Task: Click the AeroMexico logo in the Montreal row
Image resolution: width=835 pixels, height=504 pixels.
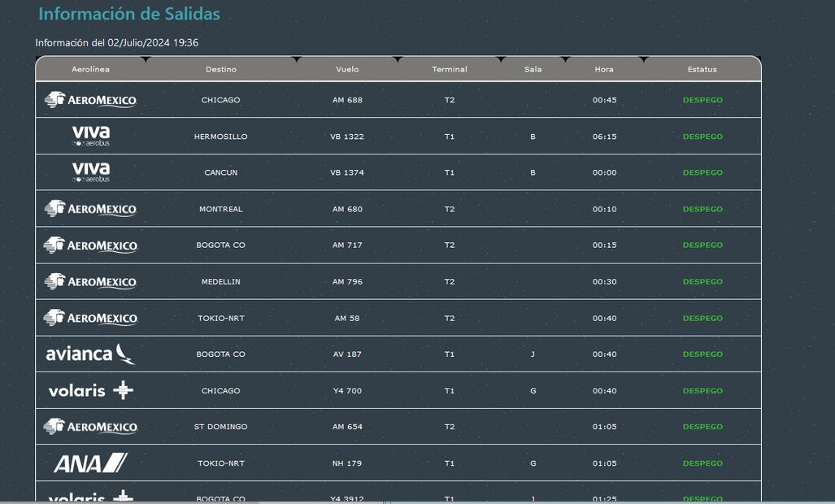Action: [x=90, y=209]
